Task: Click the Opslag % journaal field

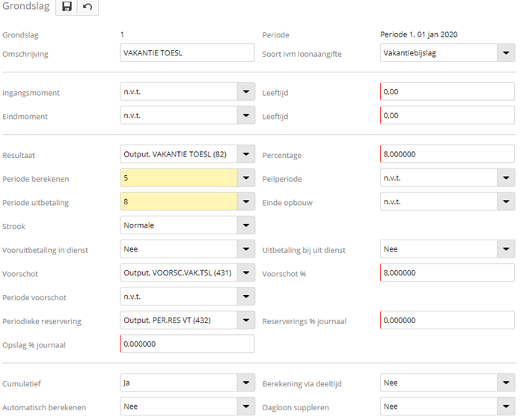Action: click(187, 344)
